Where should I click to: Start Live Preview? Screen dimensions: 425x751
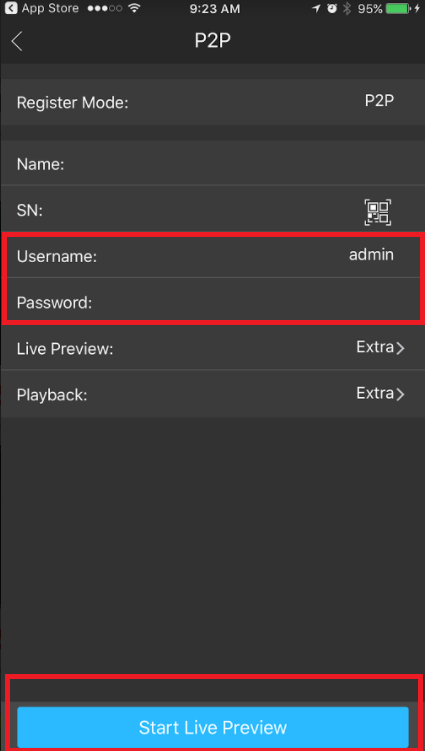213,727
